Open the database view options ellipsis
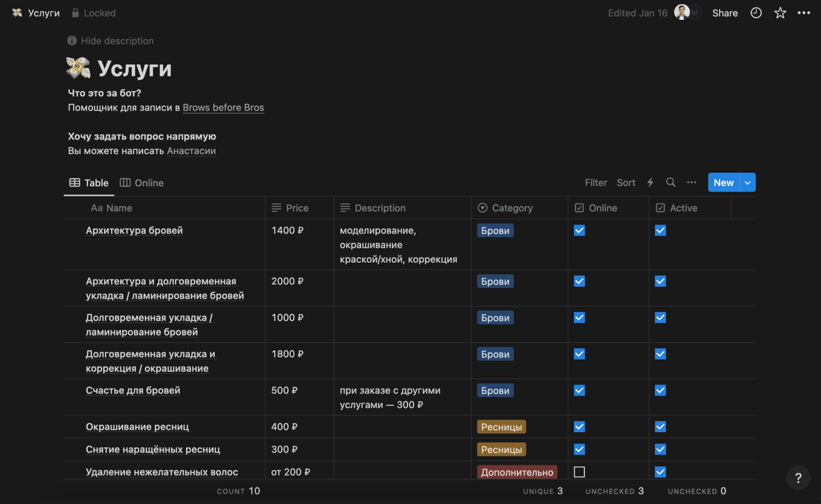Image resolution: width=821 pixels, height=504 pixels. click(692, 182)
